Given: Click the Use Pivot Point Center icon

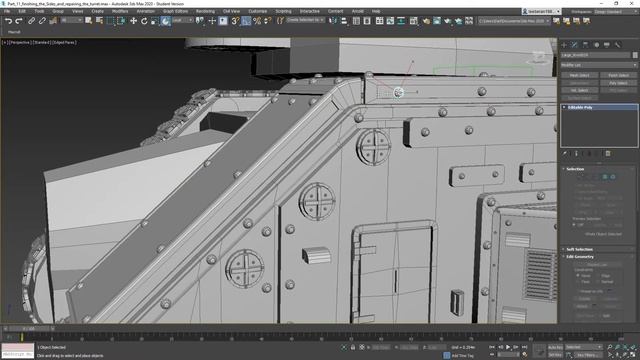Looking at the screenshot, I should tap(200, 21).
